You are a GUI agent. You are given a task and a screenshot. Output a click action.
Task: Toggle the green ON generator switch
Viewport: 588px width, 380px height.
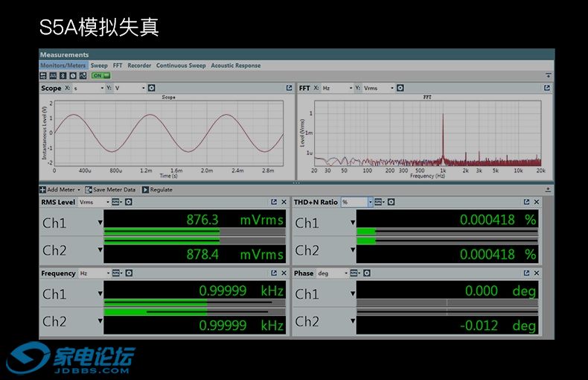[x=100, y=75]
